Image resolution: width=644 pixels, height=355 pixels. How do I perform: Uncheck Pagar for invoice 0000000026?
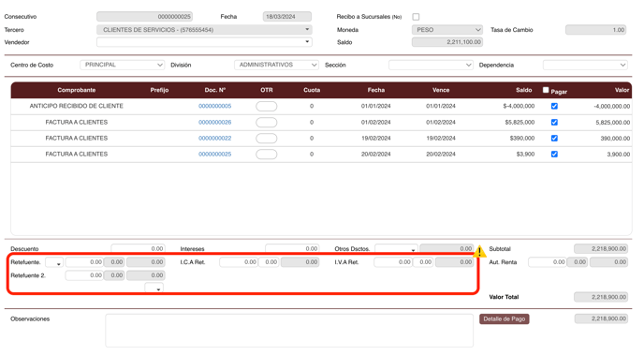click(554, 122)
